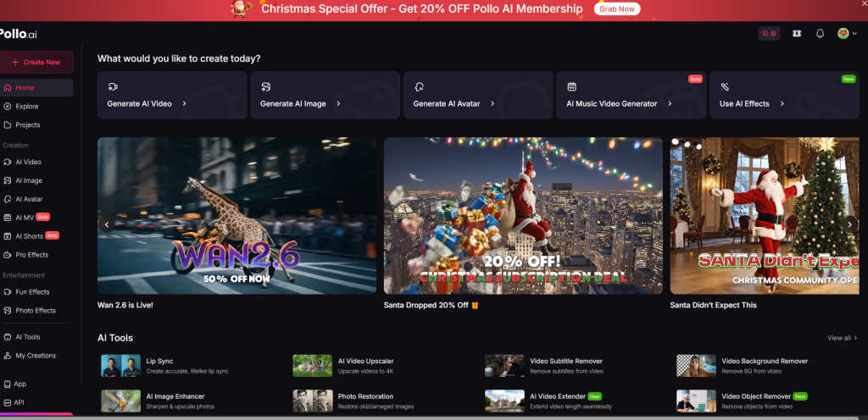
Task: Click the Home icon in sidebar
Action: click(7, 88)
